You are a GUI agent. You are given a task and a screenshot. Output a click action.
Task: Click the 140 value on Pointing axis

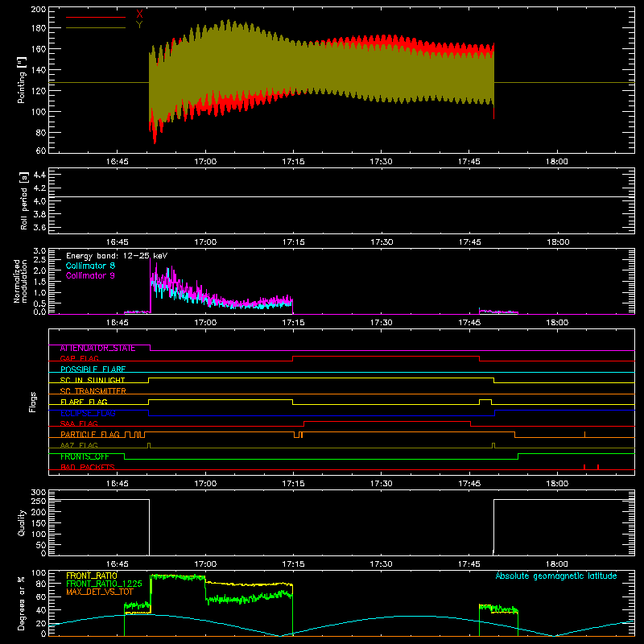pos(39,69)
